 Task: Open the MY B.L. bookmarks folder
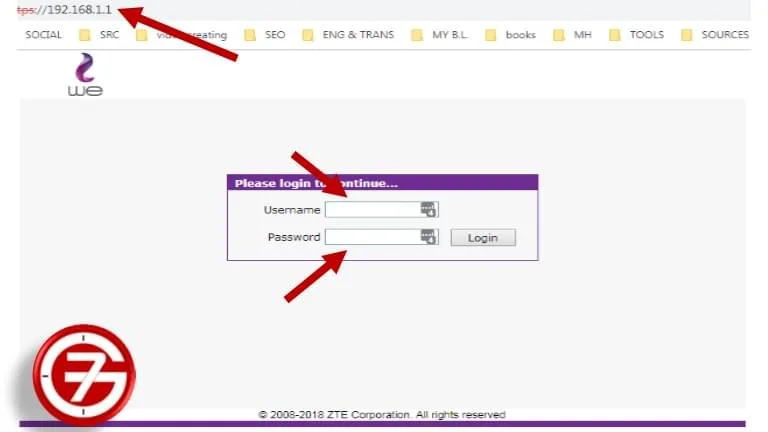click(450, 35)
